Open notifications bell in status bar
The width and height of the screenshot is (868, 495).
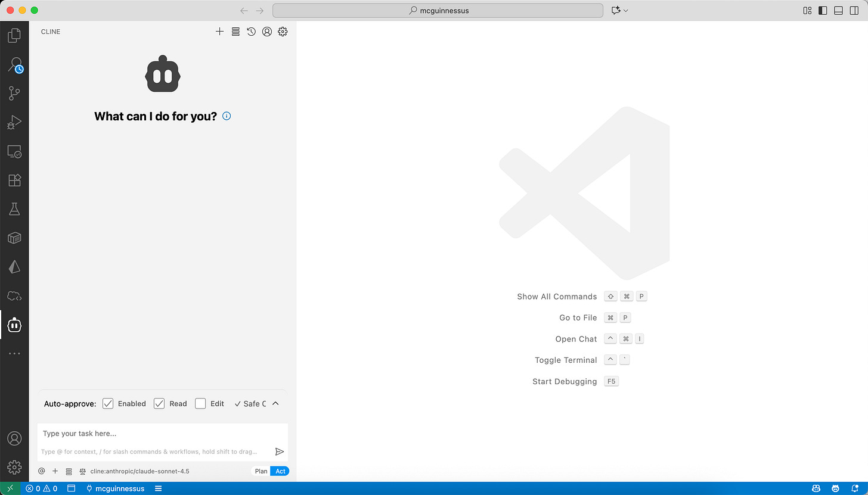[x=855, y=488]
